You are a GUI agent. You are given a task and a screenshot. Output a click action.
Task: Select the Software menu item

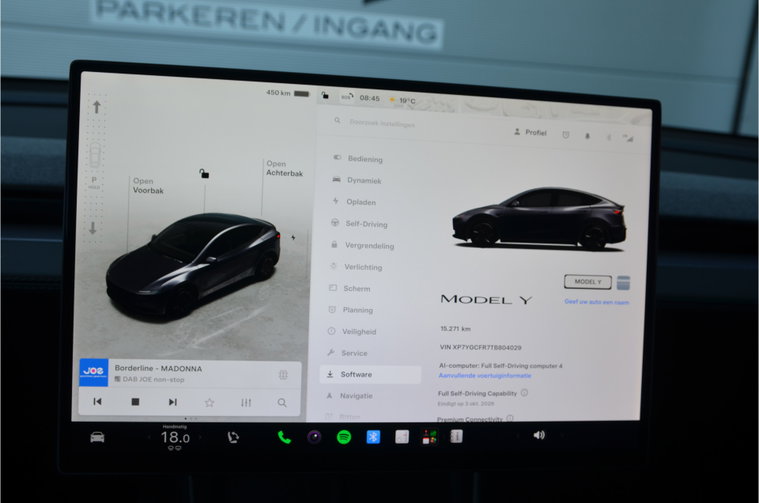pyautogui.click(x=370, y=374)
